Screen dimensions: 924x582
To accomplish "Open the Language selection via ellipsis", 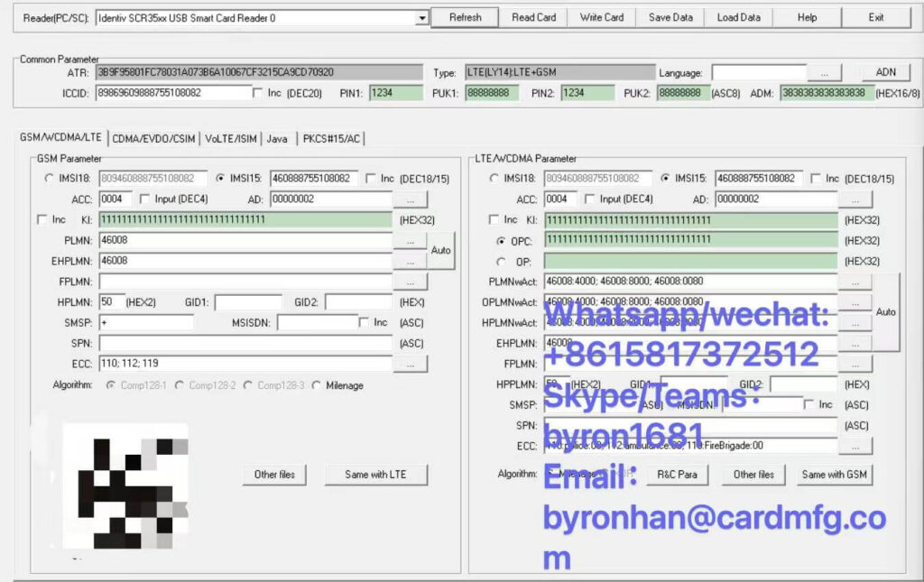I will tap(827, 72).
